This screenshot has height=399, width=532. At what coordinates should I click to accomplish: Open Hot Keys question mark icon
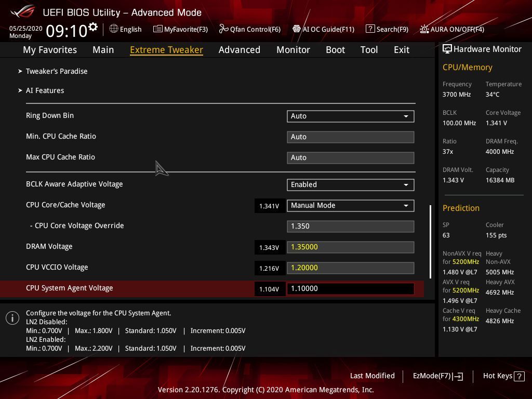tap(519, 376)
